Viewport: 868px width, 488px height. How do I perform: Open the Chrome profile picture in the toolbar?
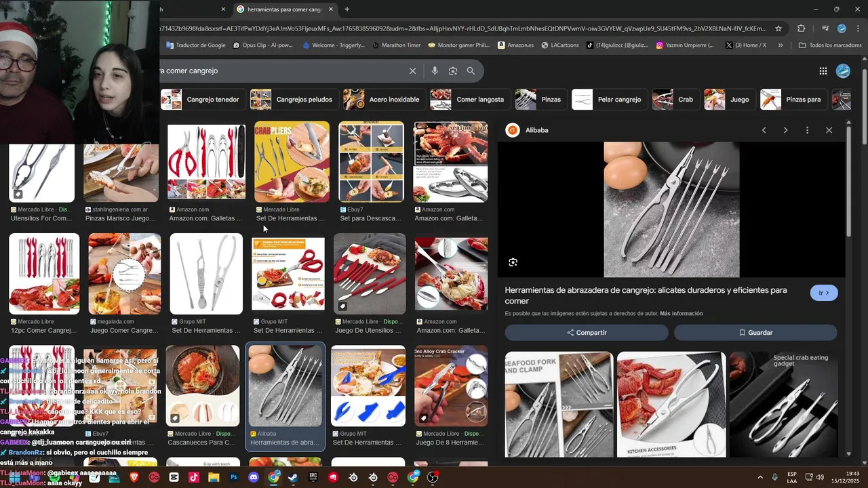coord(842,28)
